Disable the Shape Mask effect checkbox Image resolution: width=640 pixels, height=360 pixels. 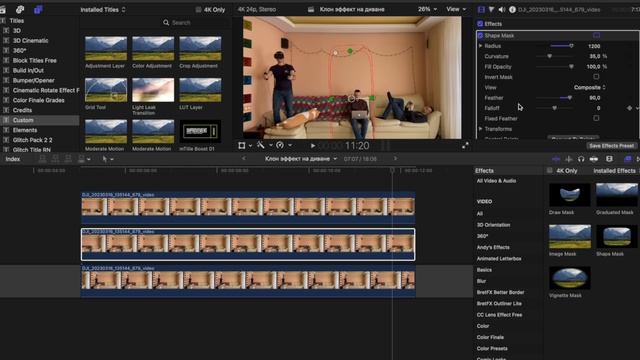click(x=480, y=36)
